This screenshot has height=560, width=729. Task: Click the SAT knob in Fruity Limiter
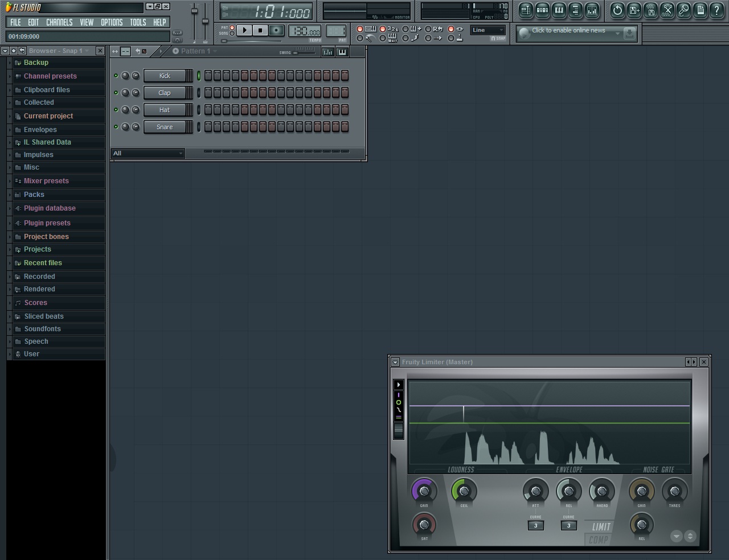click(424, 524)
